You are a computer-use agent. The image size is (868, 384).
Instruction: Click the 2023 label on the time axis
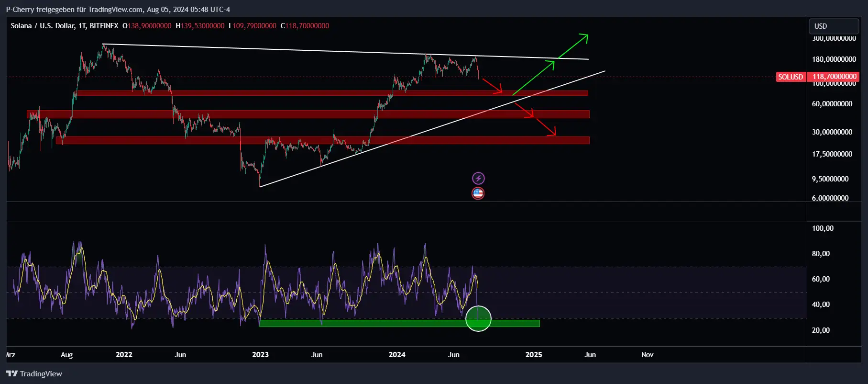coord(260,355)
